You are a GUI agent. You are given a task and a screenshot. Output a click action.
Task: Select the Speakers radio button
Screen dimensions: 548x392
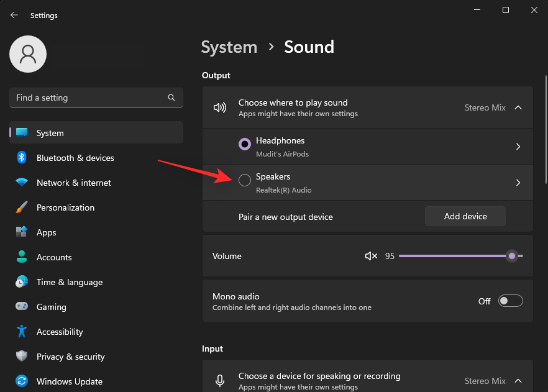[x=245, y=180]
